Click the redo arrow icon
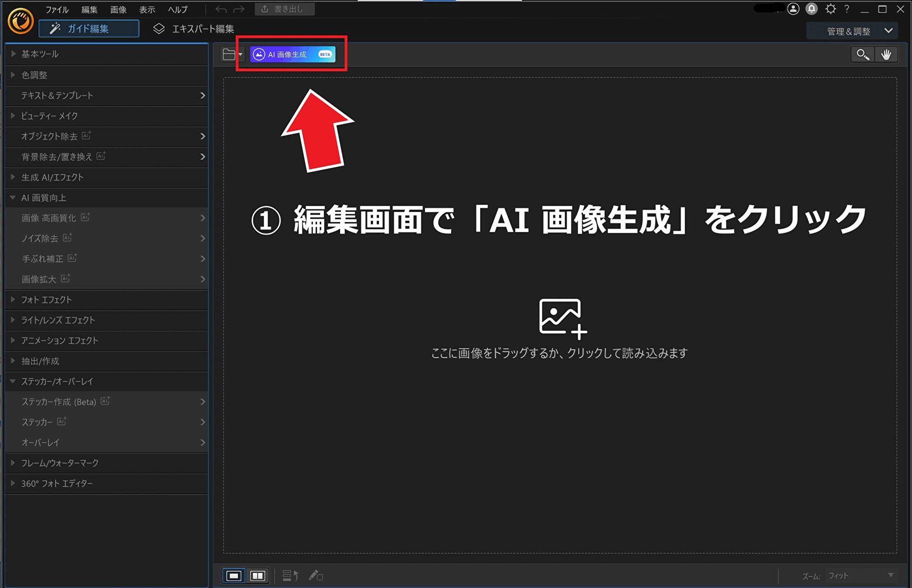Viewport: 912px width, 588px height. 239,10
